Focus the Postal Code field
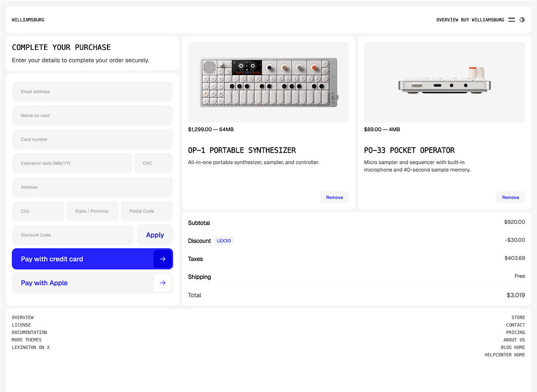 (147, 211)
